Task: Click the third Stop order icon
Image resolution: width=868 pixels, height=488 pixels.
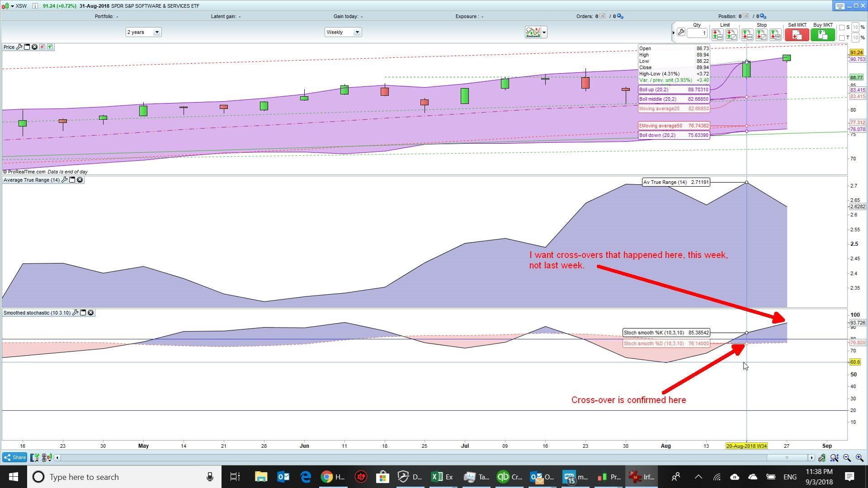Action: [x=775, y=35]
